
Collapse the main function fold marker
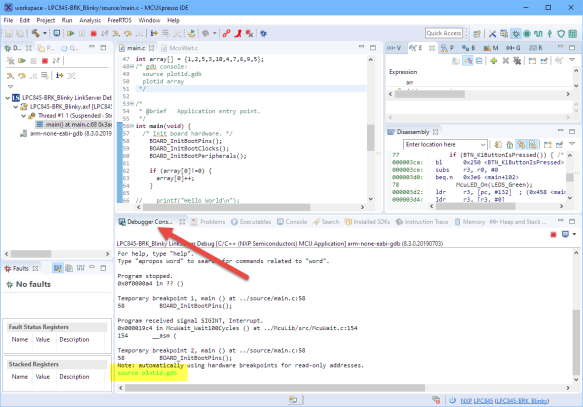(x=132, y=126)
